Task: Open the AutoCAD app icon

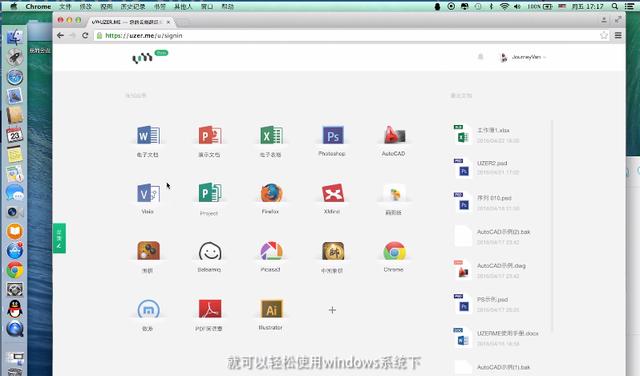Action: tap(394, 135)
